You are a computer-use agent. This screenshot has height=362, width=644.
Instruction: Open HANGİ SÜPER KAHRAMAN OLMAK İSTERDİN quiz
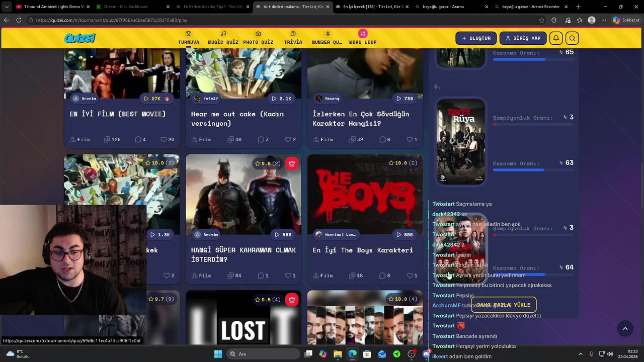point(243,255)
